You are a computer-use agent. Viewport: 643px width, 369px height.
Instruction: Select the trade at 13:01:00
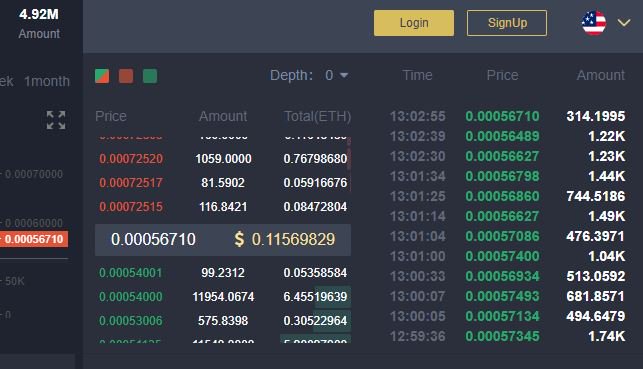coord(507,256)
